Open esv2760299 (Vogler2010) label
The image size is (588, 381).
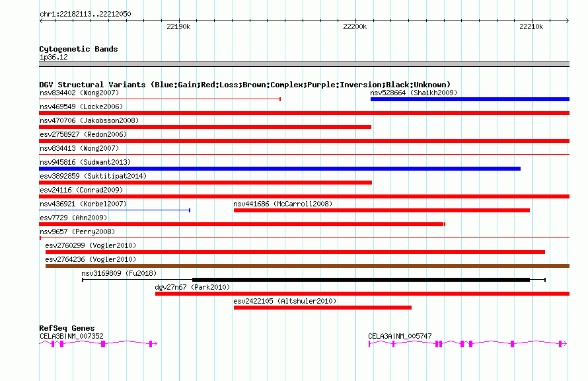tap(91, 245)
